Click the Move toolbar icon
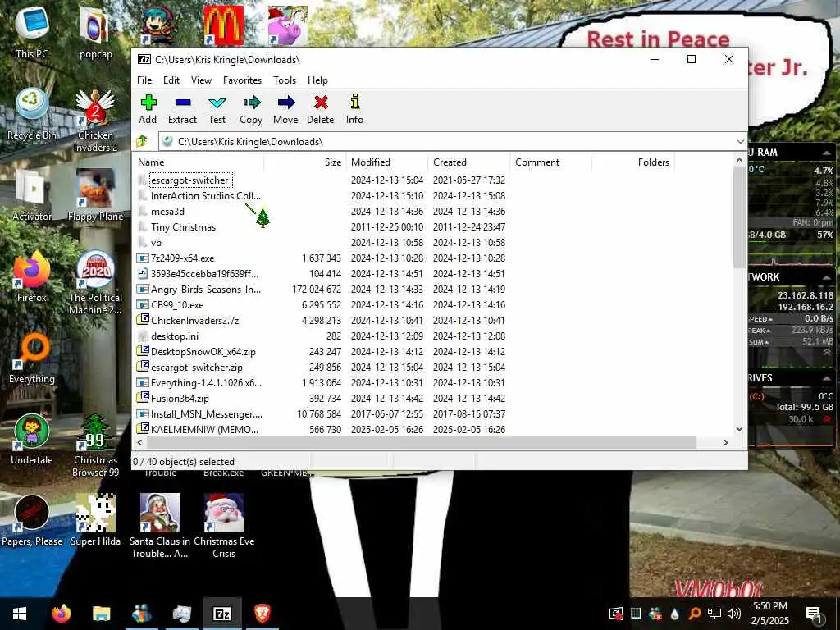Viewport: 840px width, 630px height. pos(285,109)
